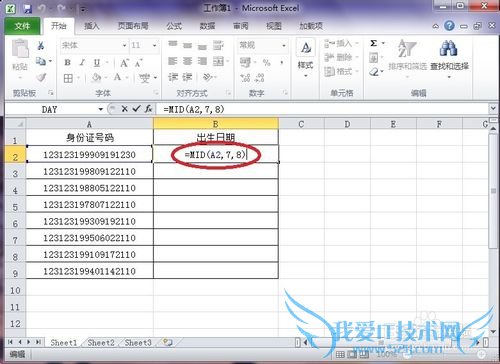The height and width of the screenshot is (364, 500).
Task: Click the Borders grid icon
Action: pyautogui.click(x=68, y=78)
